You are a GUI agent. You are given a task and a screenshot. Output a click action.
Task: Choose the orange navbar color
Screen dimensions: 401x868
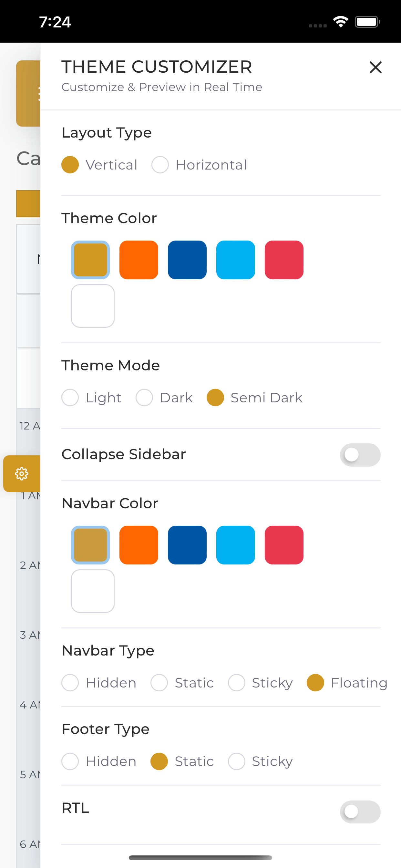(x=139, y=545)
